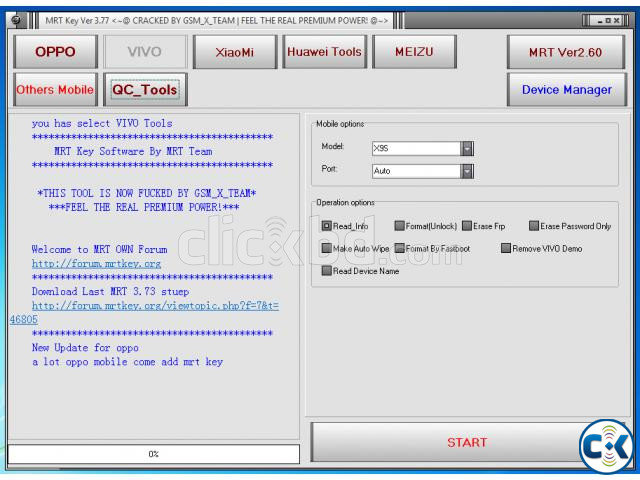Screen dimensions: 640x480
Task: Click 'MRT Key Software By MRT Team' text
Action: (133, 151)
